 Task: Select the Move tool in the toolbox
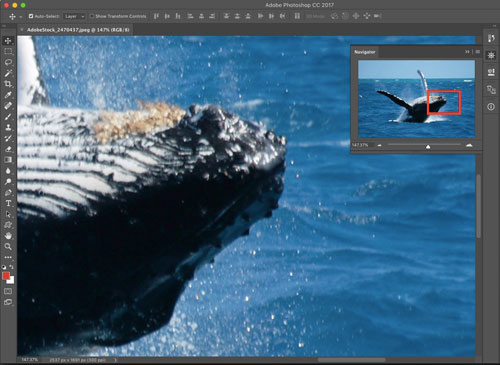[8, 41]
